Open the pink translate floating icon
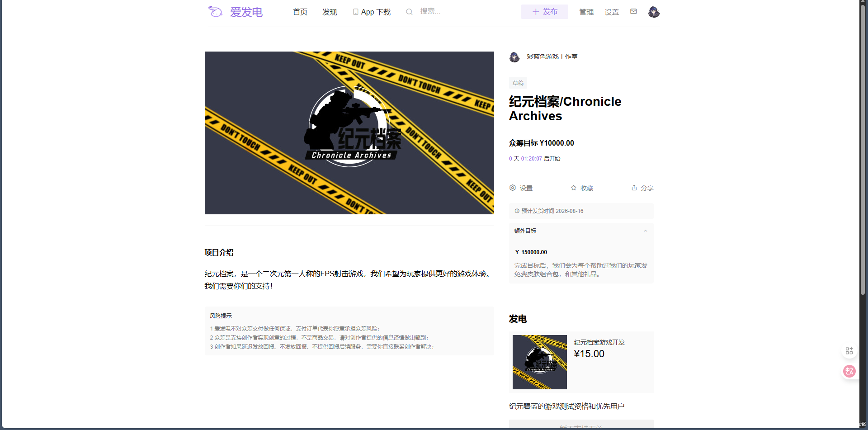The height and width of the screenshot is (430, 868). click(849, 371)
